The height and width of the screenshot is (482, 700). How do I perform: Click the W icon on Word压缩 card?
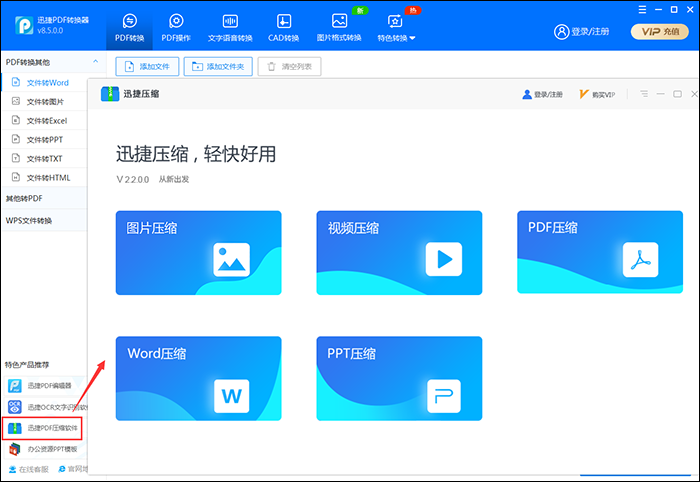click(231, 396)
